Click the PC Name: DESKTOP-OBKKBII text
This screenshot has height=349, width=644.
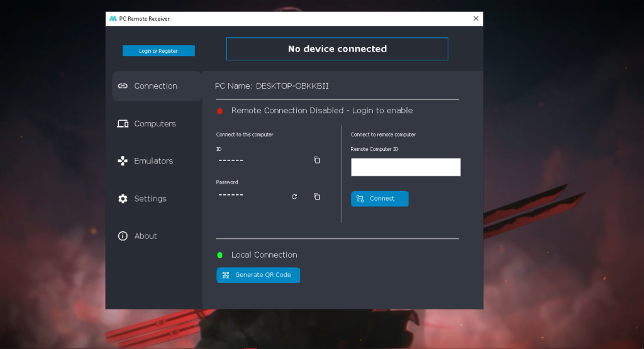coord(272,86)
